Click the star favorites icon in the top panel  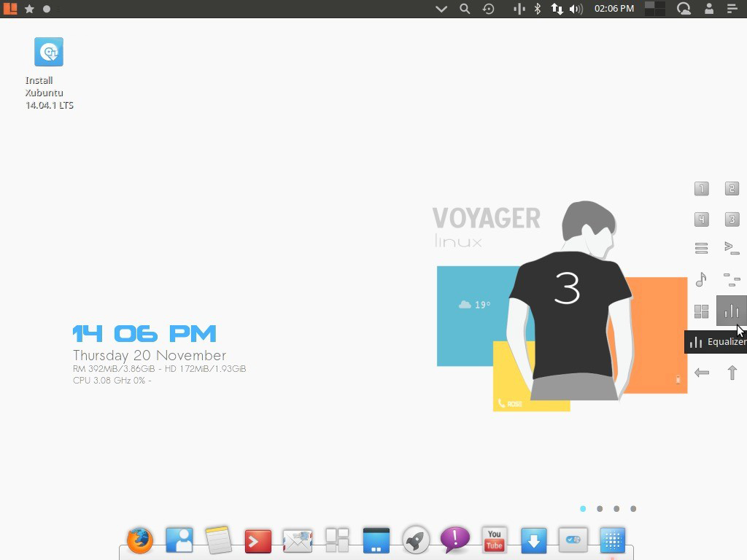click(29, 9)
